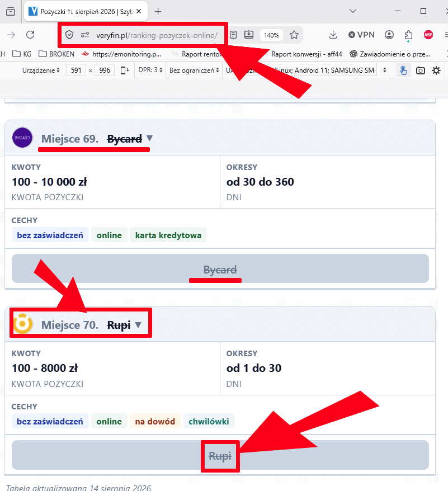Screen dimensions: 448x491
Task: Close the Pożyczki sierpień 2026 tab
Action: click(139, 11)
